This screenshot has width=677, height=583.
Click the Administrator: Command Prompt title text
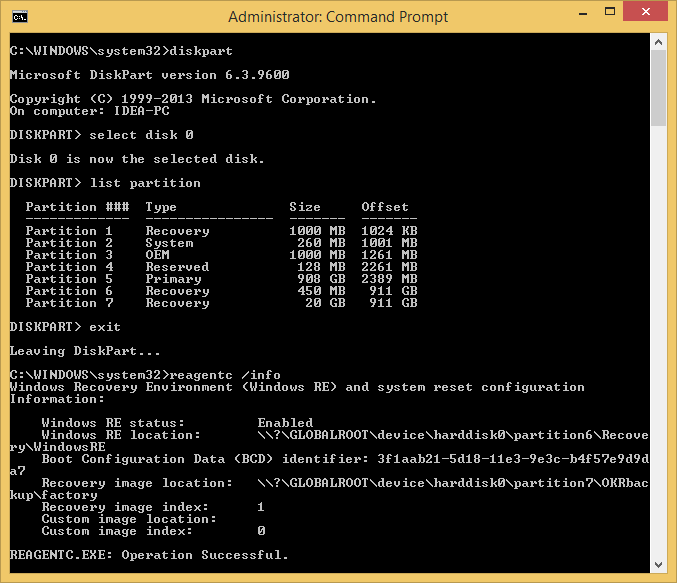[338, 17]
